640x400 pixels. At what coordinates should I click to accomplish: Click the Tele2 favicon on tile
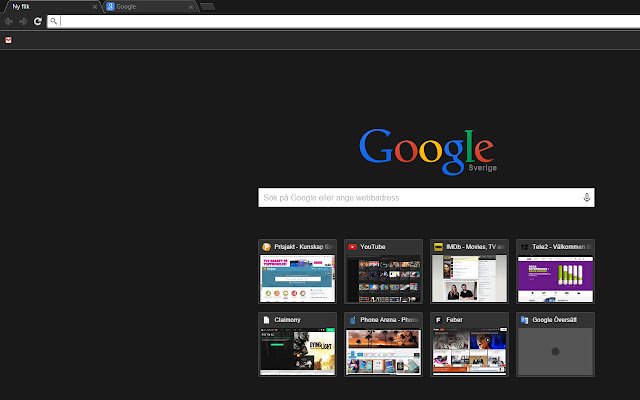[524, 247]
